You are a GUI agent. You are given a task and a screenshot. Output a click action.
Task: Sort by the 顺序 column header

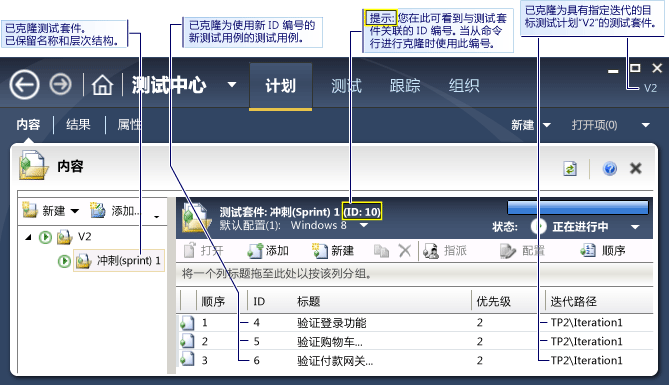click(x=213, y=302)
